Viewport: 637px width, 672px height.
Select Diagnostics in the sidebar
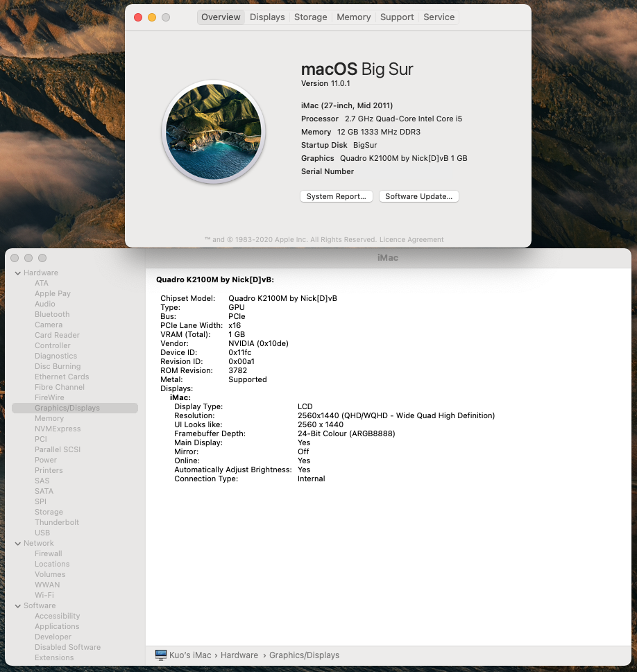[x=56, y=356]
